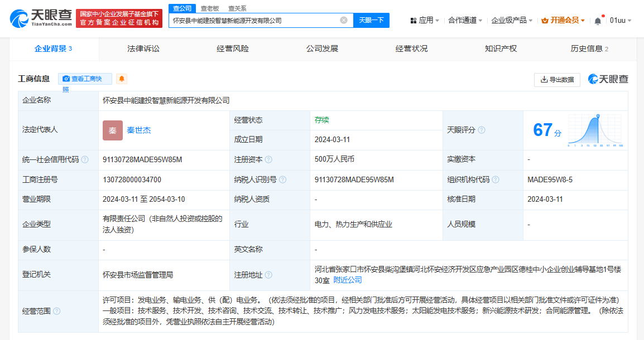The image size is (644, 340).
Task: Click the help icon next to 组织机构代码
Action: coord(496,179)
